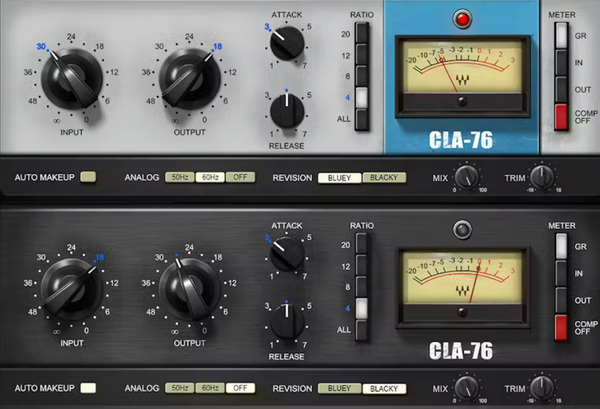Screen dimensions: 600x409
Task: Click the TRIM knob on the Bluey unit
Action: click(542, 177)
